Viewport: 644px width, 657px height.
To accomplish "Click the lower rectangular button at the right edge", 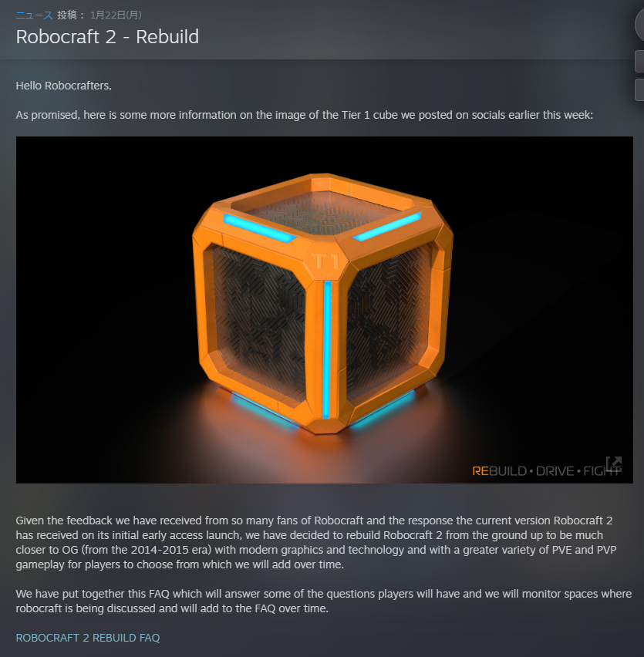I will click(639, 89).
